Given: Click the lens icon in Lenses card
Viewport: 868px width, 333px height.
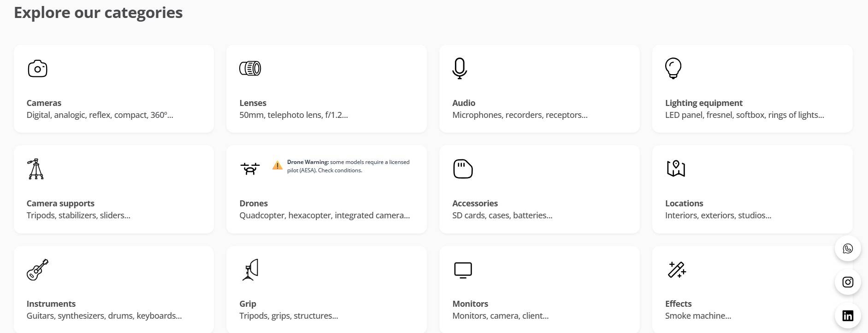Looking at the screenshot, I should pyautogui.click(x=250, y=69).
